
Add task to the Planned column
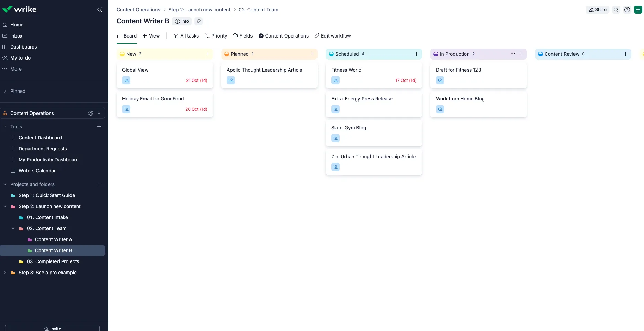[x=312, y=54]
